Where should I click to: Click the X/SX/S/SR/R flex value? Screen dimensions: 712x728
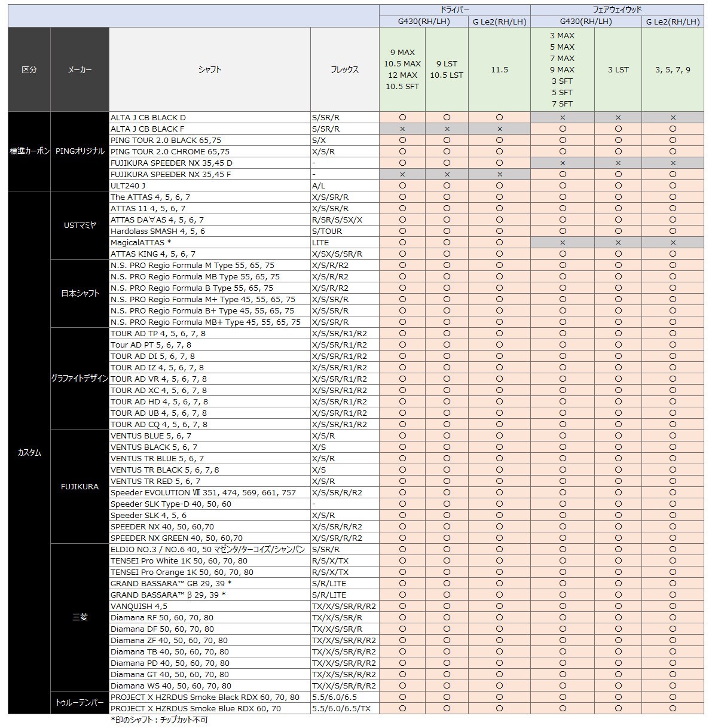337,254
